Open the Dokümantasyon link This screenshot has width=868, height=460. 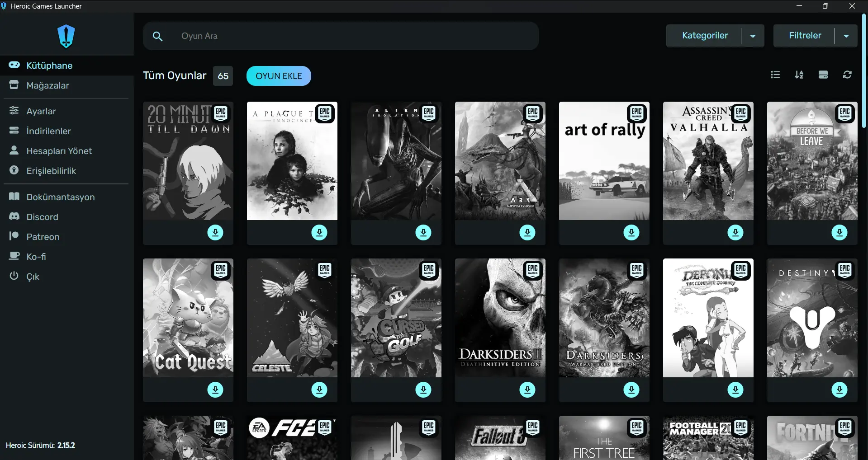[67, 197]
